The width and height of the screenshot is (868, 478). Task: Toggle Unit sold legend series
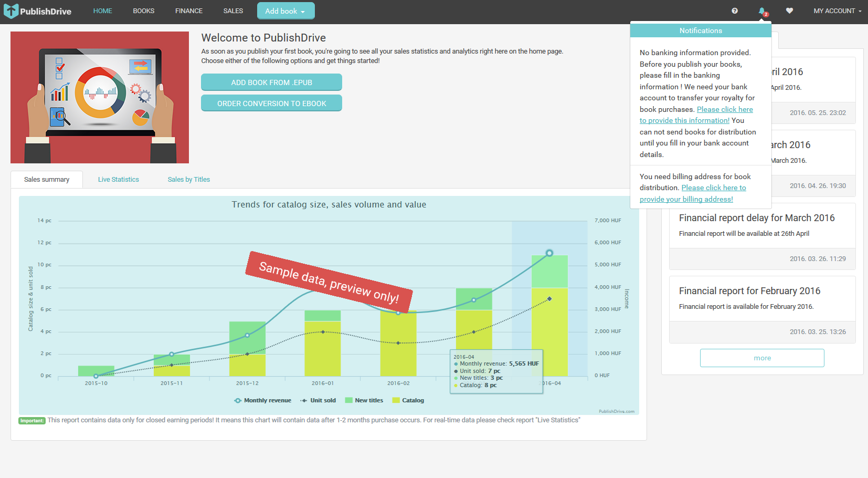tap(318, 400)
